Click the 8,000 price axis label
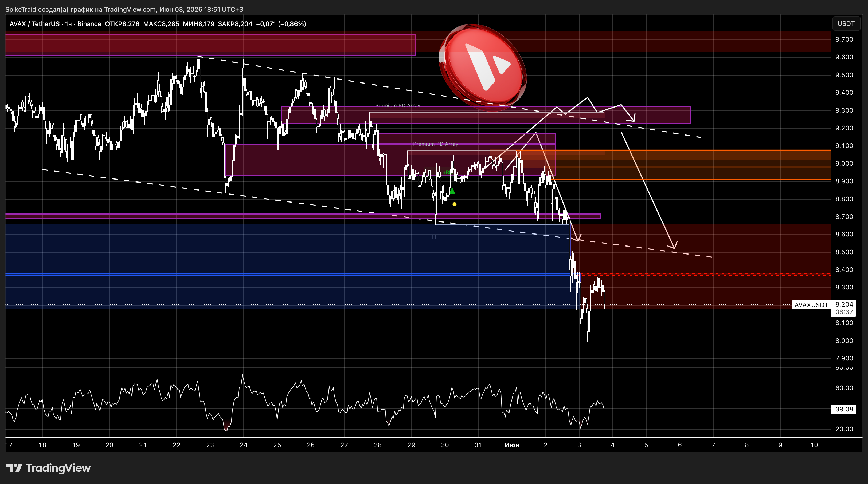 pyautogui.click(x=844, y=341)
